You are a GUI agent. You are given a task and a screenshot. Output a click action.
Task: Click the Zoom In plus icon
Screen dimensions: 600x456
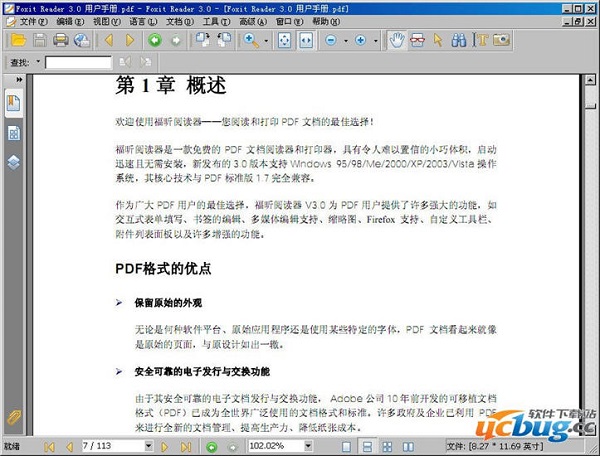pyautogui.click(x=360, y=40)
